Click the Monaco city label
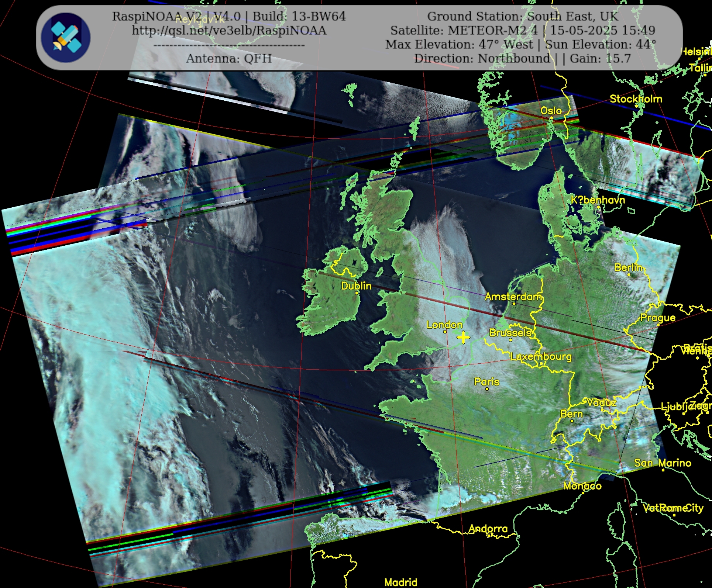712x588 pixels. 582,486
